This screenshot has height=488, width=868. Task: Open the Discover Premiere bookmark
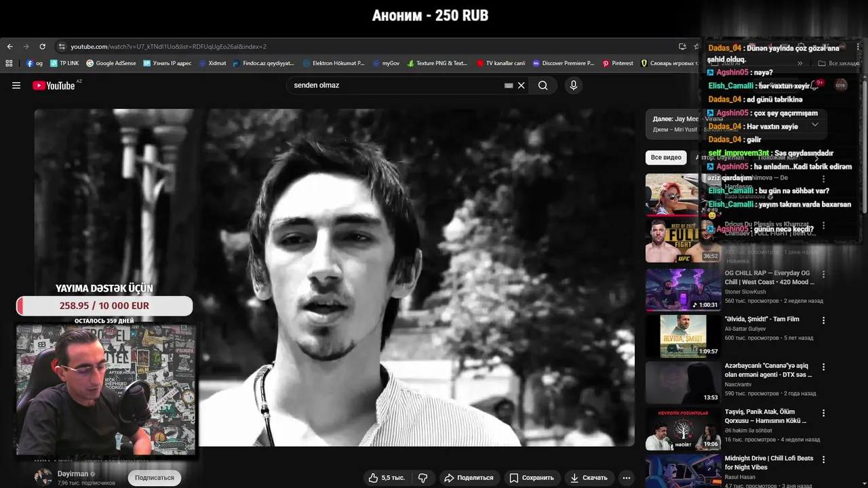click(x=564, y=63)
